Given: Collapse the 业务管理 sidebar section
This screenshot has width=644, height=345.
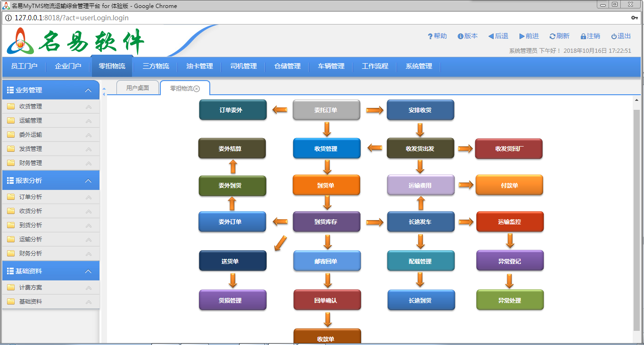Looking at the screenshot, I should 88,90.
